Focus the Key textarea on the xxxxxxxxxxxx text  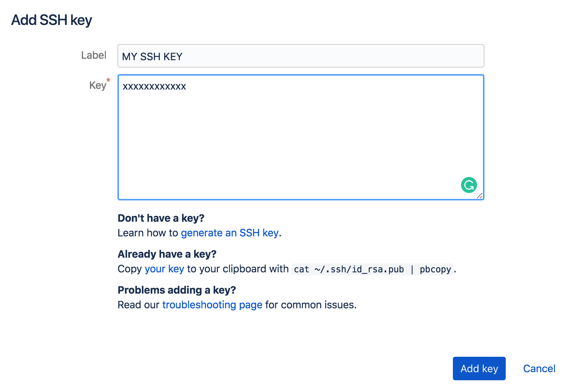point(154,87)
